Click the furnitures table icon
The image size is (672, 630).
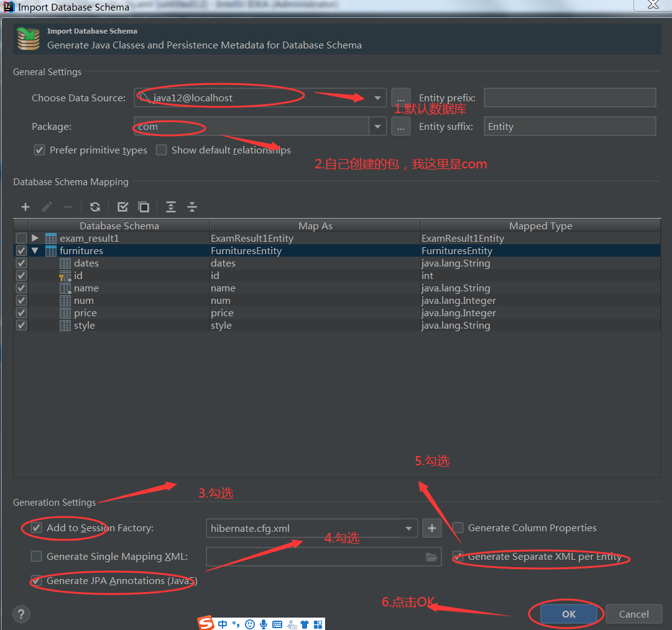coord(51,250)
